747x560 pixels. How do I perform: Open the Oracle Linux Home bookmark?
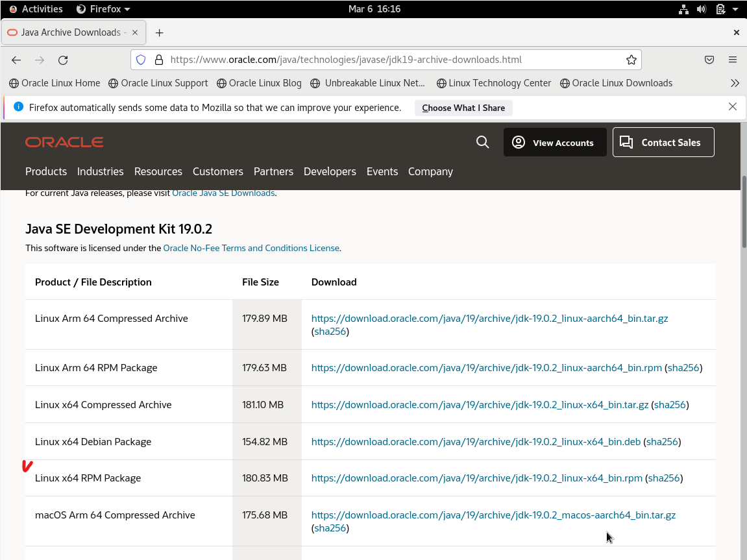coord(55,83)
